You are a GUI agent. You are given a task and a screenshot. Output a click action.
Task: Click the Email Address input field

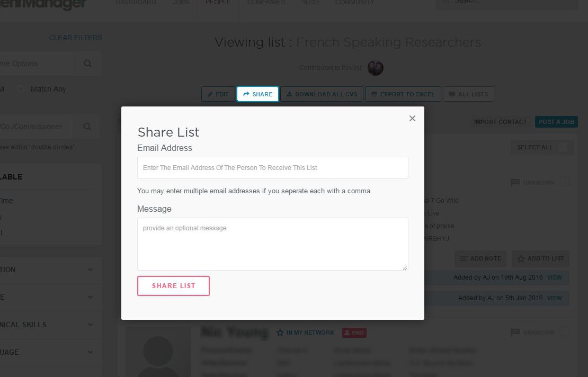click(x=272, y=168)
